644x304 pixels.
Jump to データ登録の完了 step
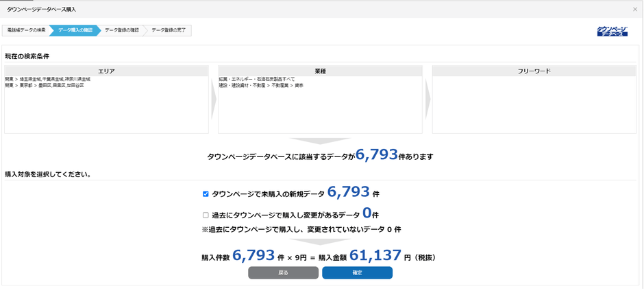click(169, 30)
